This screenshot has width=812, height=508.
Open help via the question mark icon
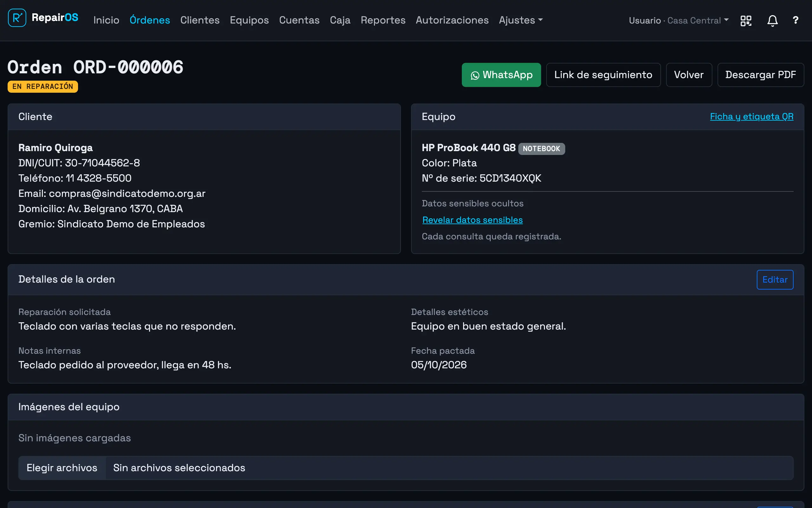pos(796,20)
